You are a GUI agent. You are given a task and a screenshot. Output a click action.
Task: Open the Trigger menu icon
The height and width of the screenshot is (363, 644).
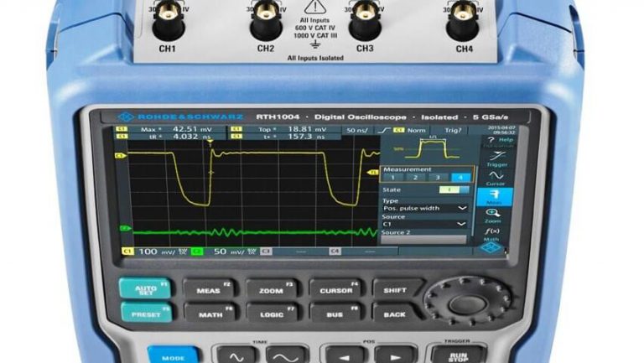tap(497, 159)
